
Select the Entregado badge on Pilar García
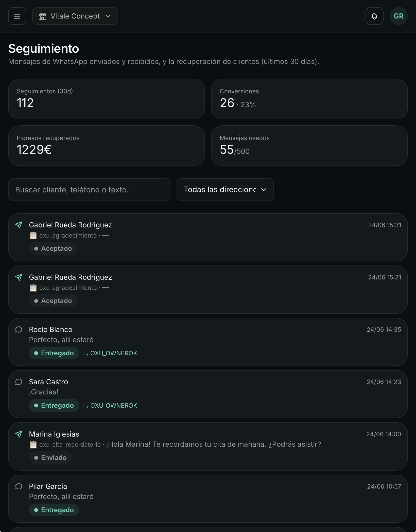[54, 510]
